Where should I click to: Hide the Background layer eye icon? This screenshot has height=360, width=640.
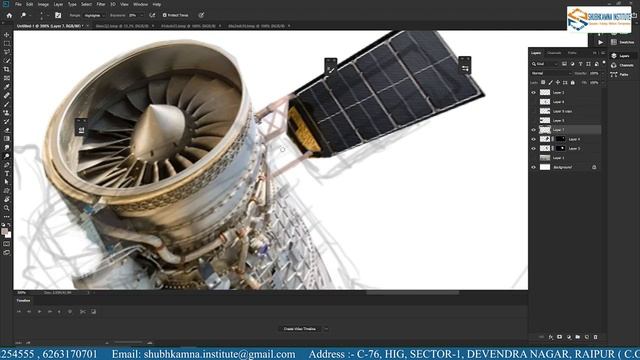(x=533, y=167)
